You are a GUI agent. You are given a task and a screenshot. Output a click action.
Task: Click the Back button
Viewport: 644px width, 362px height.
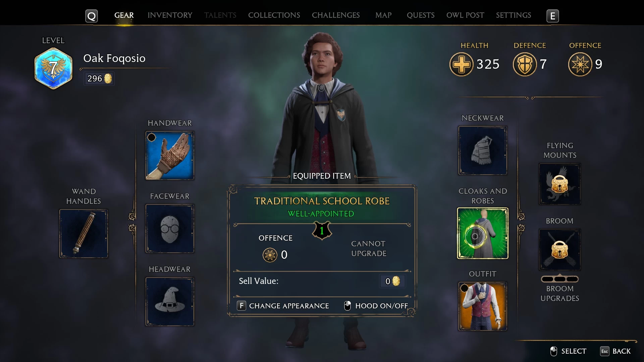point(615,351)
